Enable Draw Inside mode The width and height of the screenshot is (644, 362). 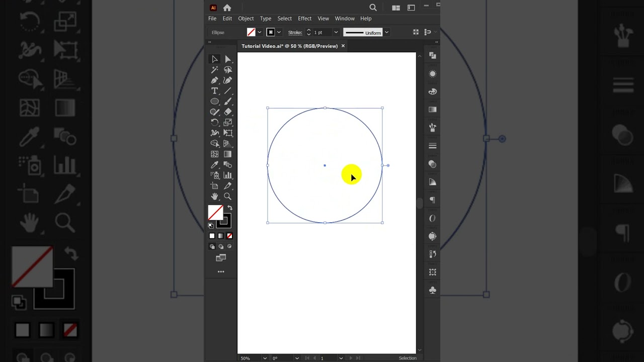click(229, 246)
